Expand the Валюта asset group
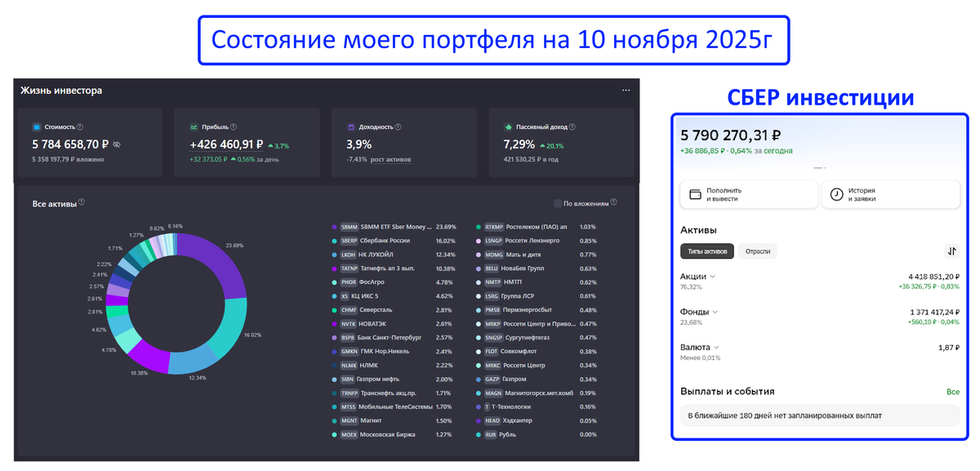Viewport: 980px width, 471px height. point(717,347)
